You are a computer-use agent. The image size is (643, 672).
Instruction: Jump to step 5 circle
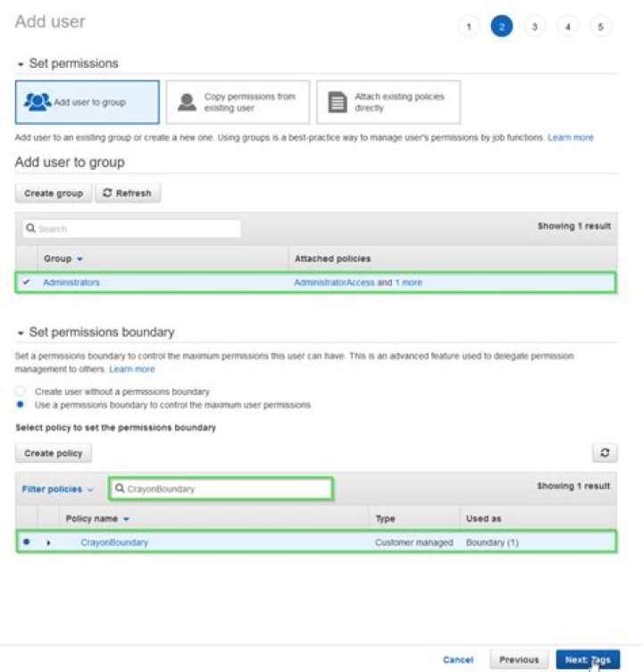[x=600, y=27]
